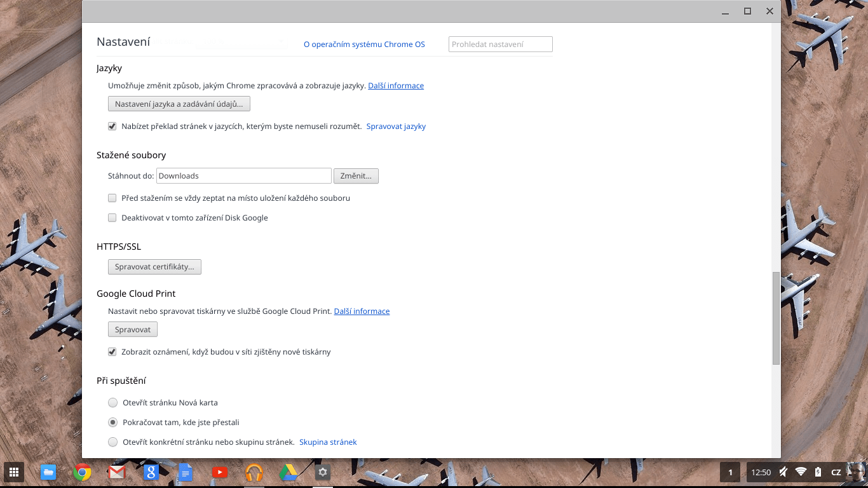
Task: Open Google Docs from the shelf
Action: 185,472
